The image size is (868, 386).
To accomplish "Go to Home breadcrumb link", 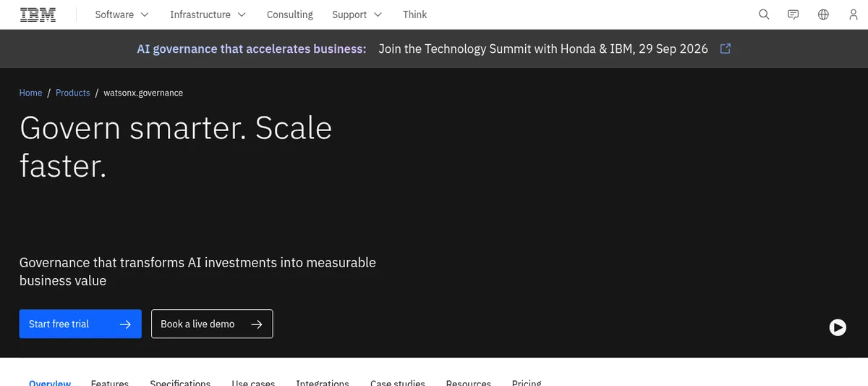I will (30, 93).
